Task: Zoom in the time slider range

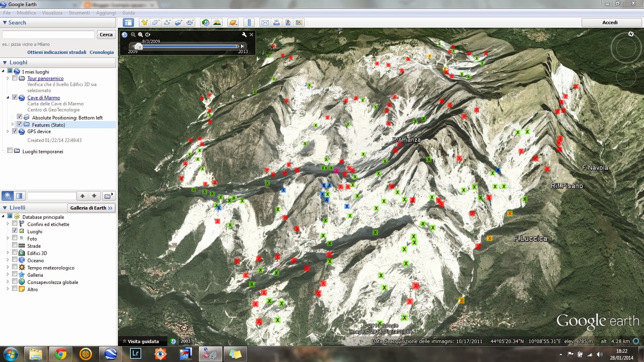Action: click(x=140, y=35)
